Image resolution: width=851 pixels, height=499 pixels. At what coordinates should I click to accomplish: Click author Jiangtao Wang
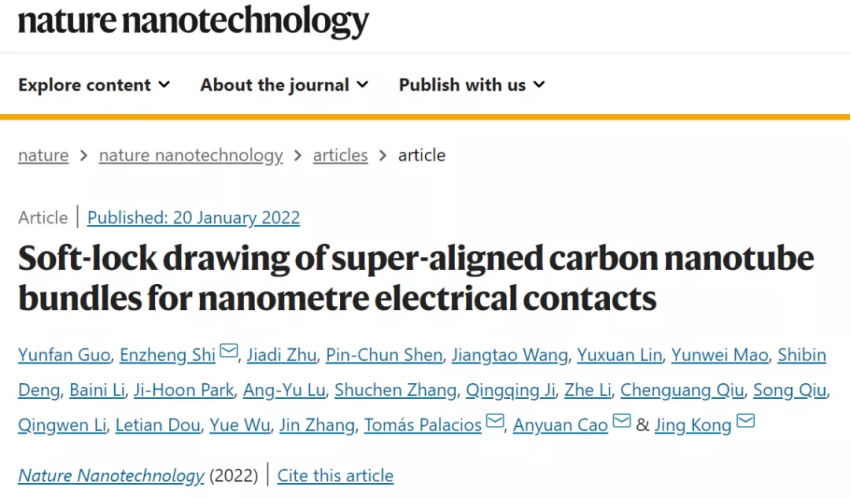[510, 355]
